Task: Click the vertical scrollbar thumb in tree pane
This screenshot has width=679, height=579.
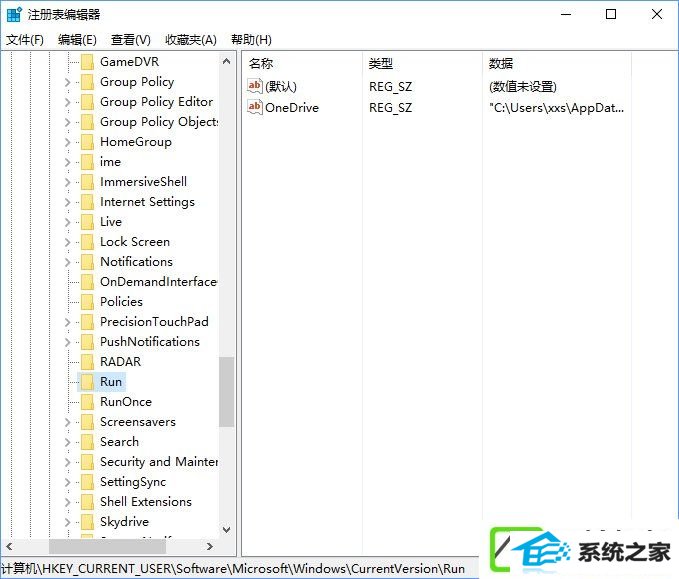Action: click(226, 392)
